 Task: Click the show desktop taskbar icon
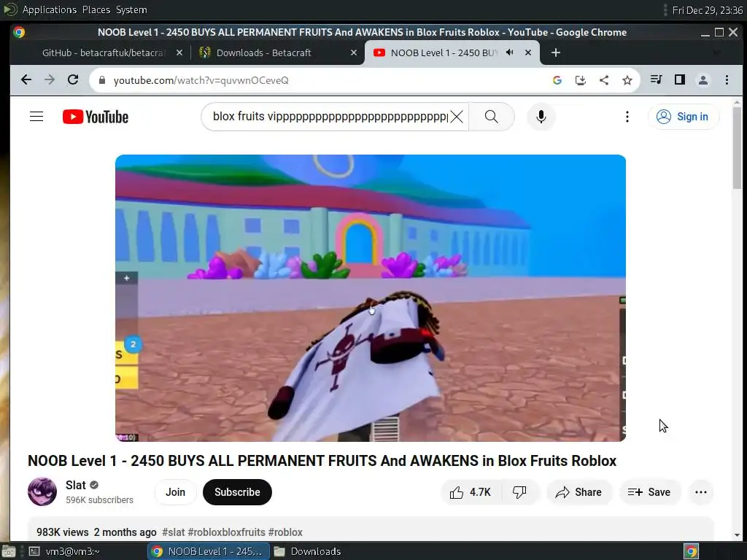click(8, 551)
